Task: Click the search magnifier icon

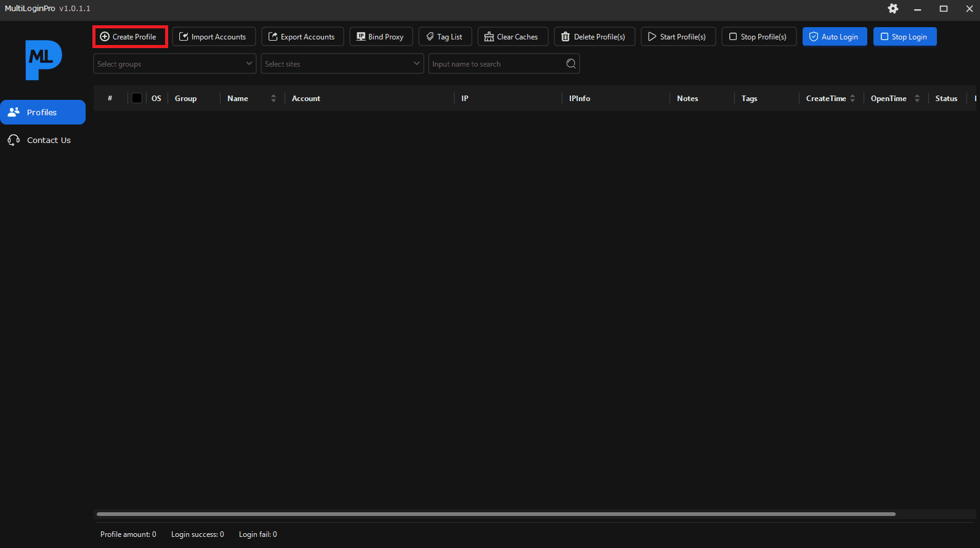Action: 571,63
